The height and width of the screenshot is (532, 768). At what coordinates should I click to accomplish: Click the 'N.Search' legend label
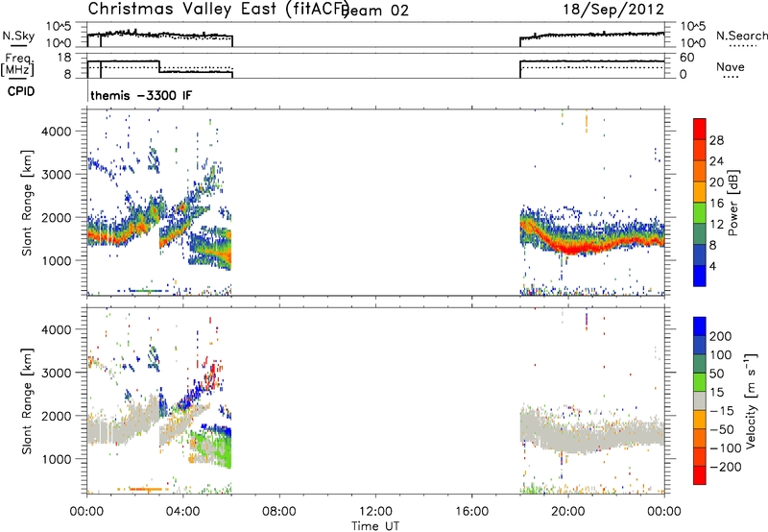741,36
